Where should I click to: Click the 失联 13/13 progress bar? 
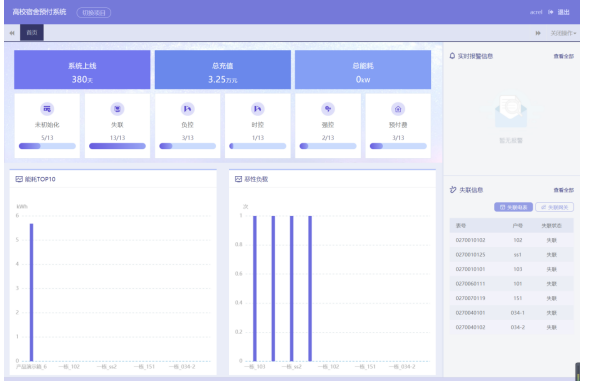117,146
